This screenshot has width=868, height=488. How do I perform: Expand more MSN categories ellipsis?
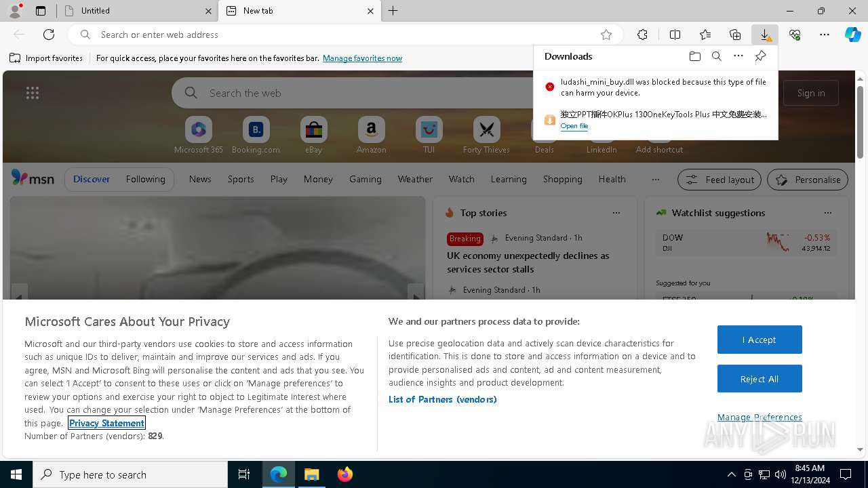coord(655,180)
